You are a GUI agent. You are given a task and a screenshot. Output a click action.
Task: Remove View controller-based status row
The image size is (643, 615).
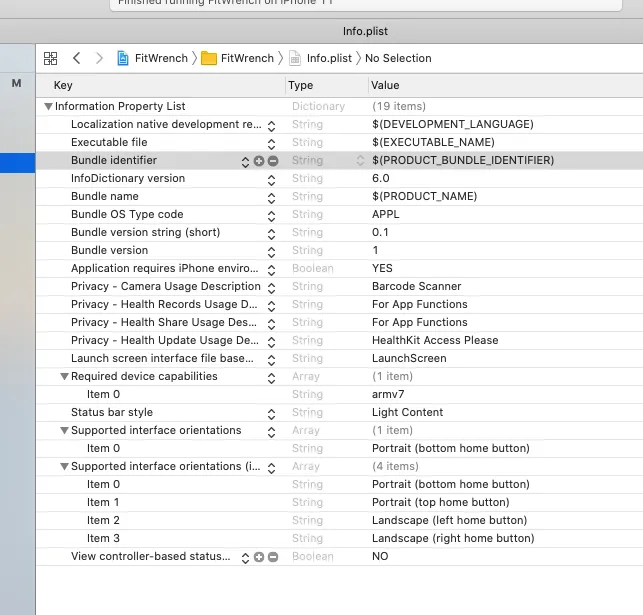click(x=273, y=557)
